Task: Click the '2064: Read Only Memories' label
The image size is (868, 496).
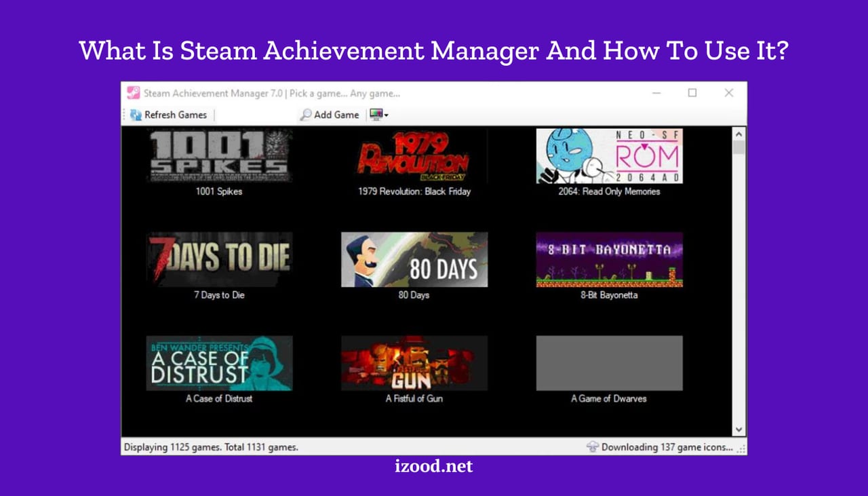Action: pyautogui.click(x=609, y=191)
